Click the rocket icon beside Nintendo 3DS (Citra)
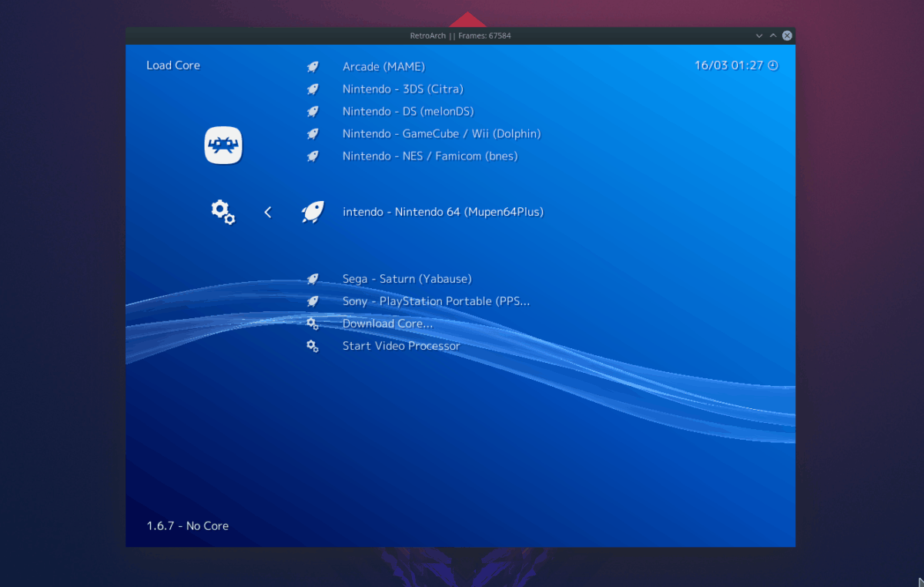 [313, 89]
